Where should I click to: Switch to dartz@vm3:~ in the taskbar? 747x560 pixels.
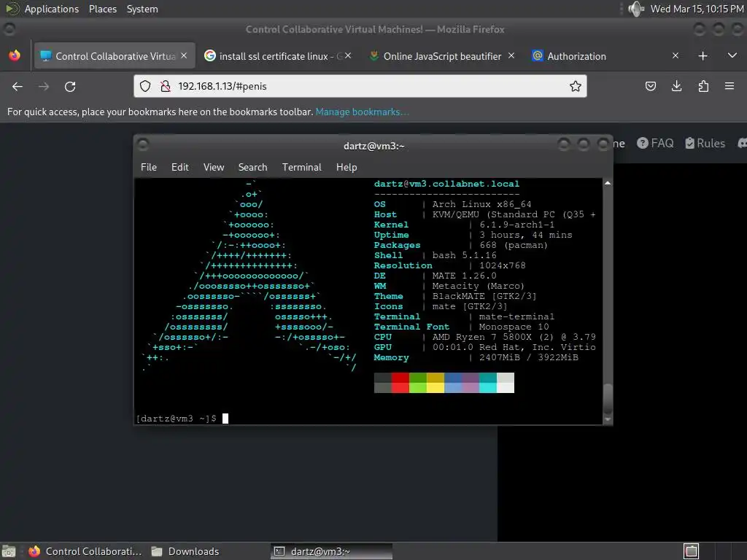332,551
